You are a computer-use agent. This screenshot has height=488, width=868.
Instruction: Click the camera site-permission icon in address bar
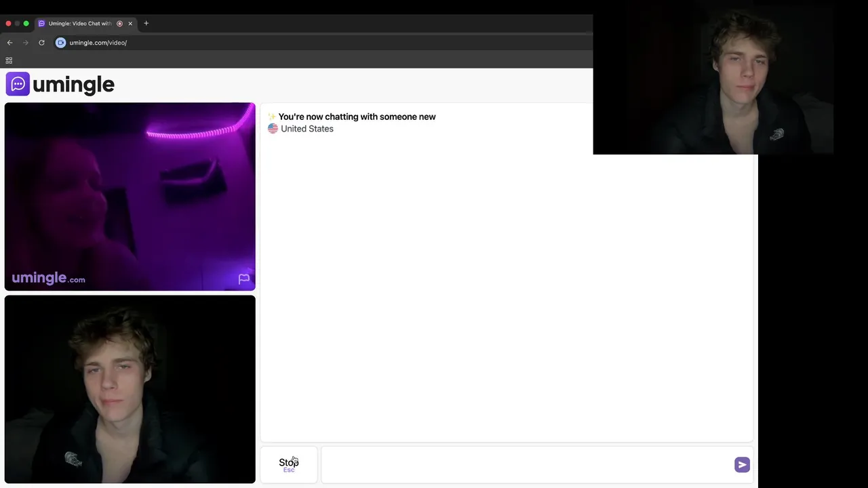tap(60, 43)
